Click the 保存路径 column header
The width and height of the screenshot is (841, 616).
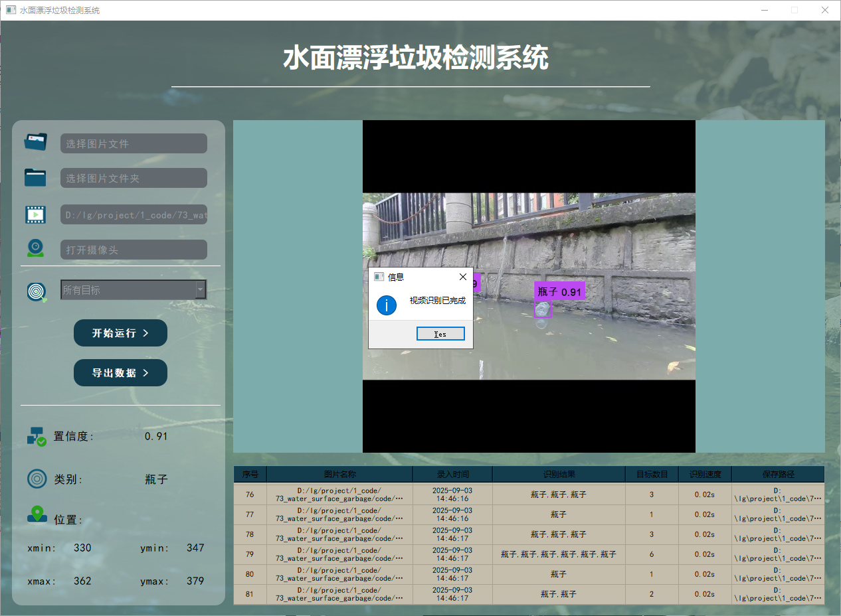tap(778, 474)
